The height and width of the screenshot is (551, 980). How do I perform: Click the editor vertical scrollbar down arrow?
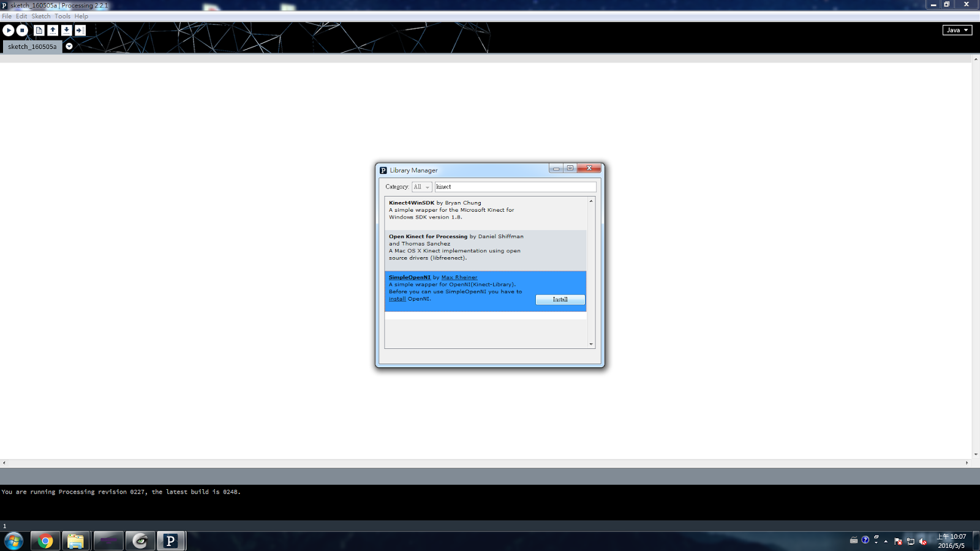click(976, 454)
